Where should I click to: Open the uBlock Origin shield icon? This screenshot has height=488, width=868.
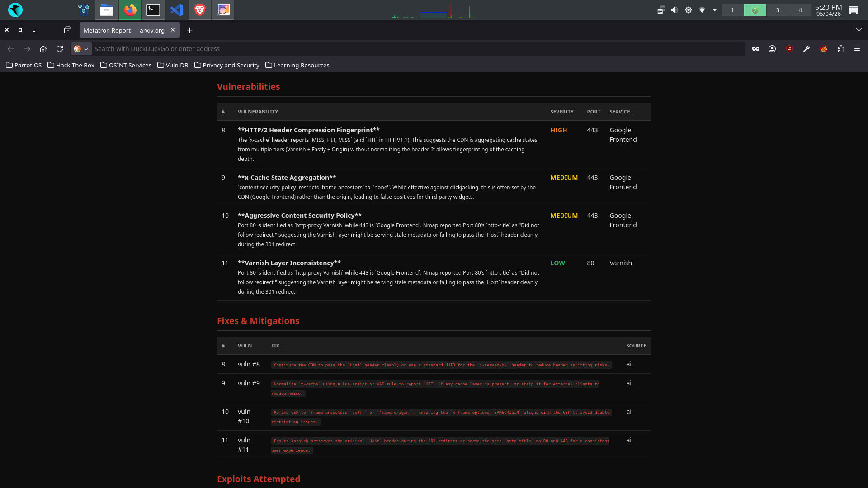pos(789,48)
